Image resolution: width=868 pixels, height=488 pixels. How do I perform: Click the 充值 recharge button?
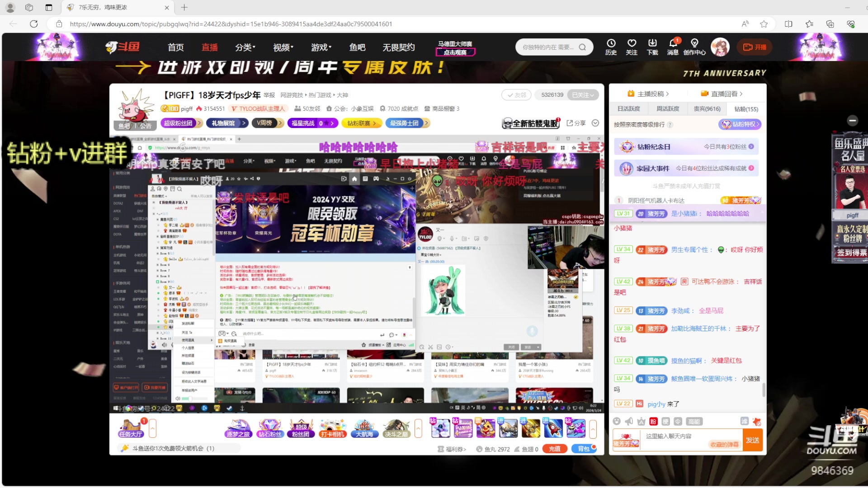click(555, 449)
